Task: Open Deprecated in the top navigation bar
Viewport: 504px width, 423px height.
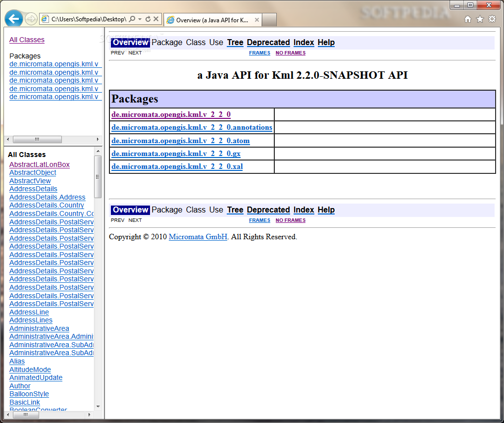Action: click(268, 43)
